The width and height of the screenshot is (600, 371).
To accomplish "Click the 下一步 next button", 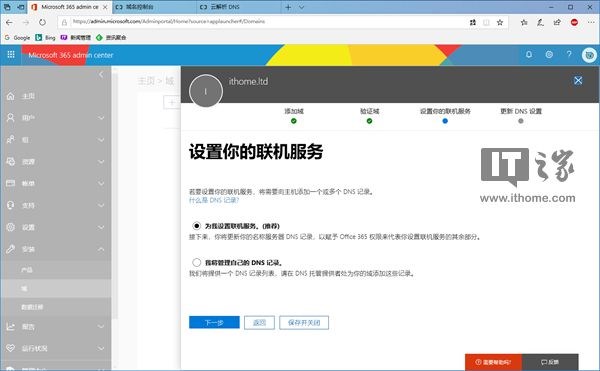I will click(214, 322).
